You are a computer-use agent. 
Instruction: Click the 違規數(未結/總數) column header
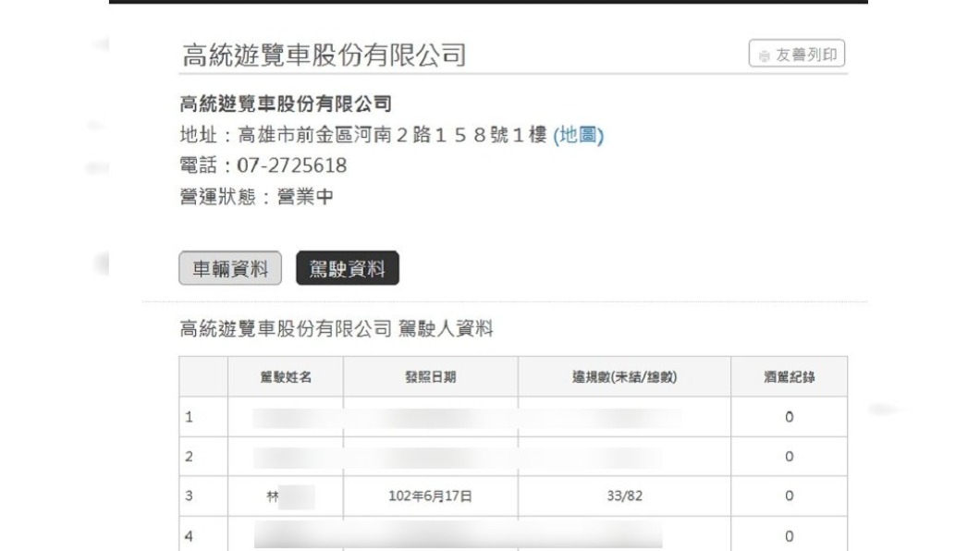point(624,376)
